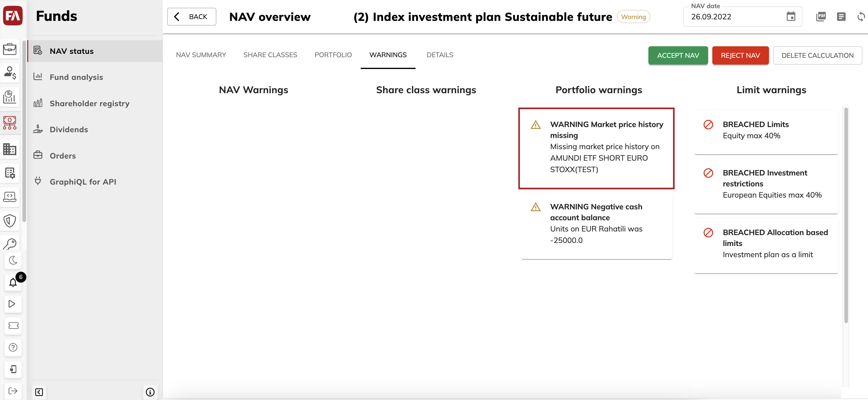Screen dimensions: 868x400
Task: Open BREACHED Investment restrictions card
Action: coord(766,186)
